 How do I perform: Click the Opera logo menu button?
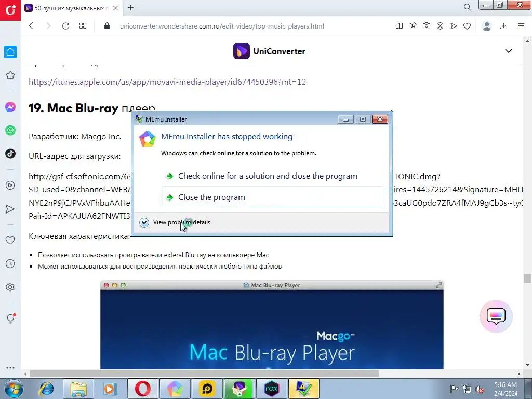pyautogui.click(x=10, y=10)
